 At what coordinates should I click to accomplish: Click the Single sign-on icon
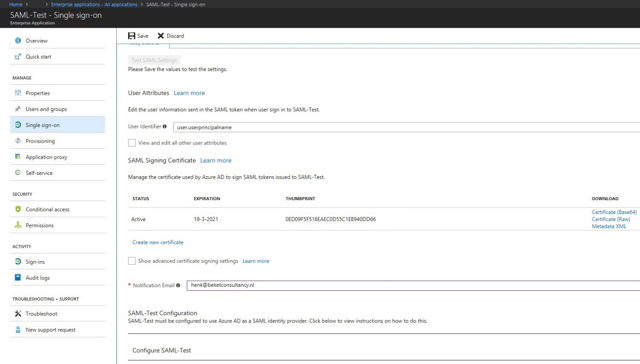(18, 125)
